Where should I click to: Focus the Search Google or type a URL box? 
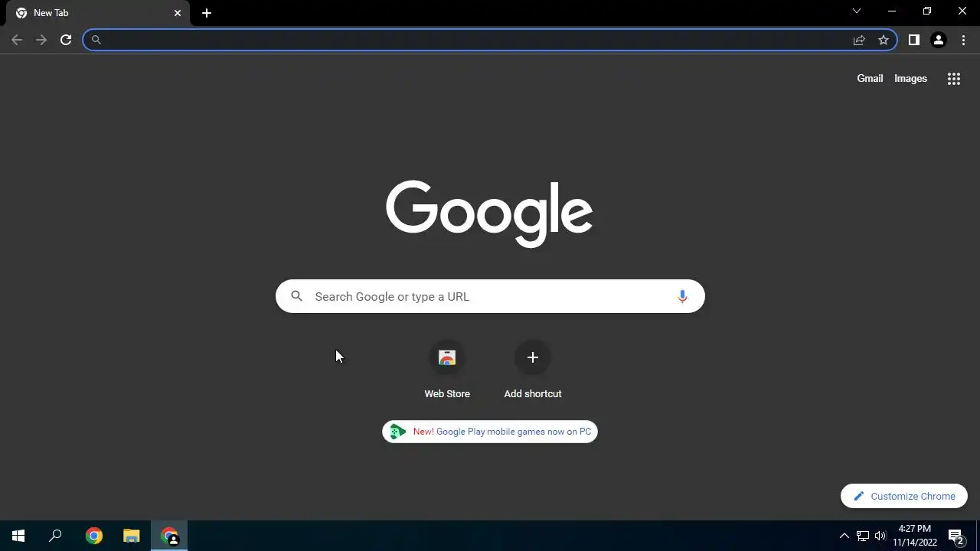(x=490, y=296)
